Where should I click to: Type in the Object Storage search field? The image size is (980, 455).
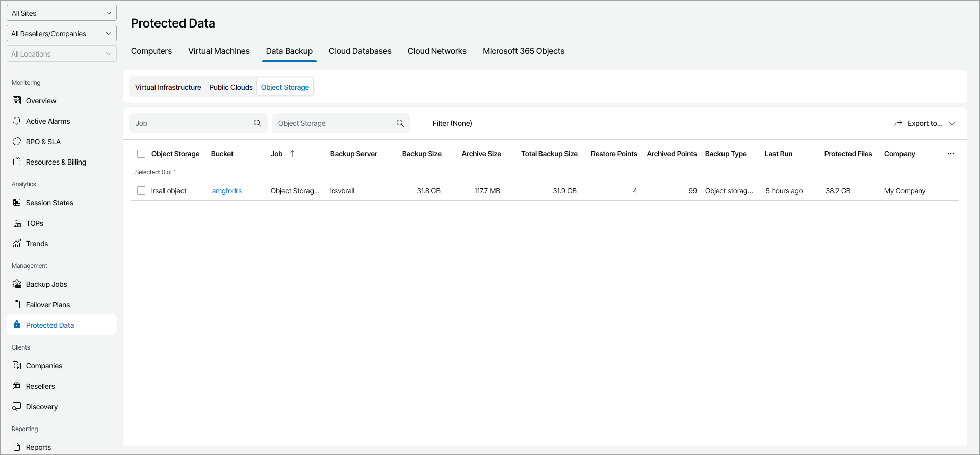point(334,123)
